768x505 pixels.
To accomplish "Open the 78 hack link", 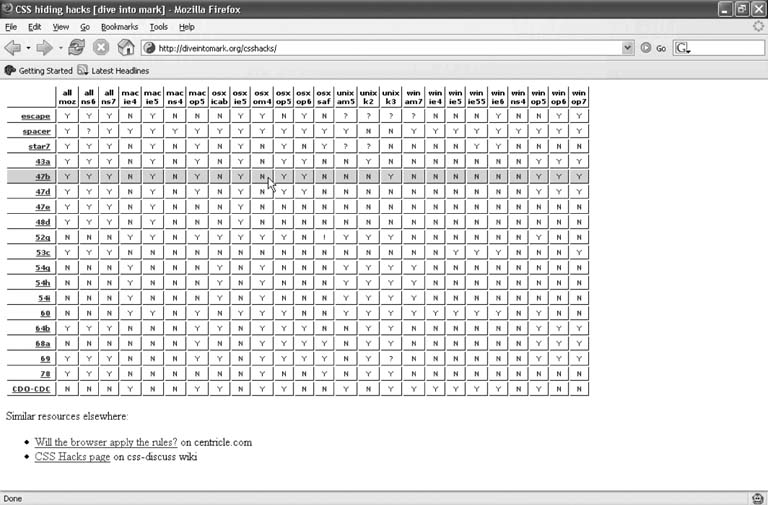I will (x=46, y=374).
